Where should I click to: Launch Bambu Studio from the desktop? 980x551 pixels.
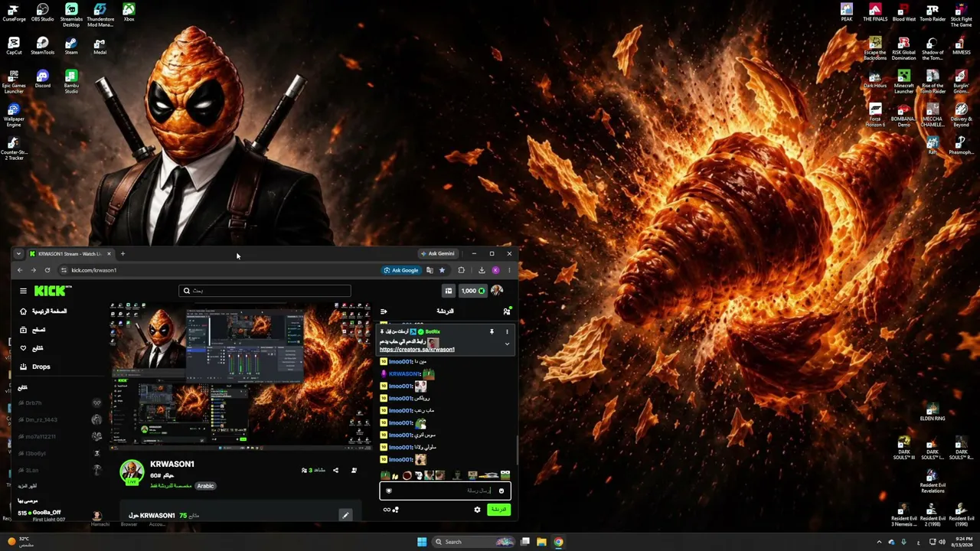click(71, 81)
